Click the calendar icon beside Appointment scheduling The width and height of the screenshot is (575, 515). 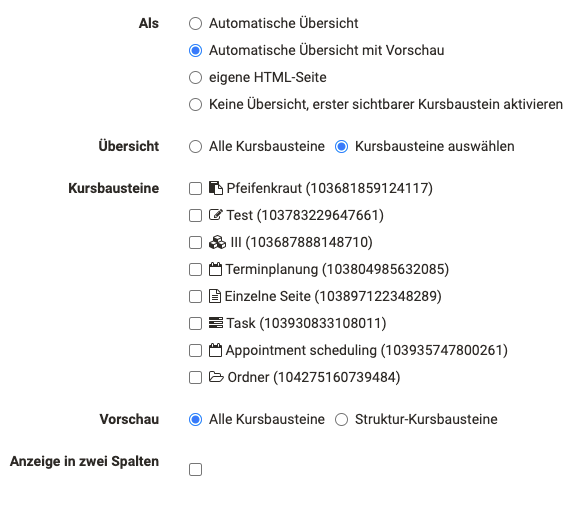[215, 350]
